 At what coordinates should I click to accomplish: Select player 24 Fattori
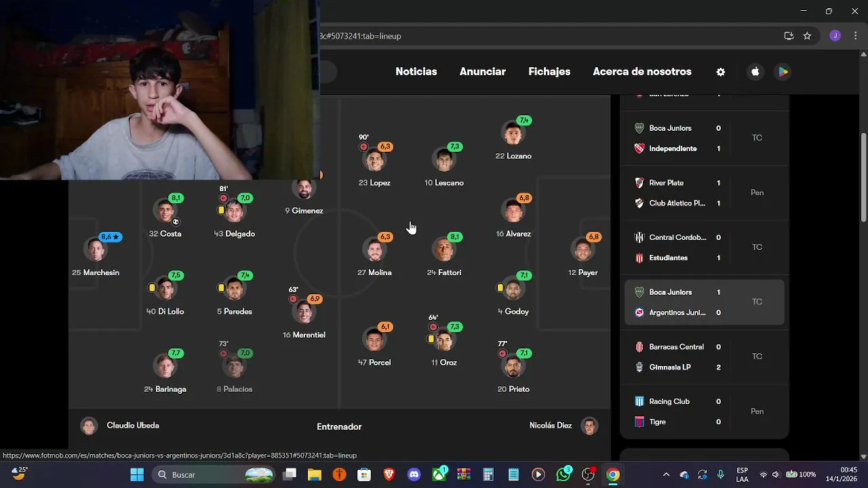(x=444, y=256)
